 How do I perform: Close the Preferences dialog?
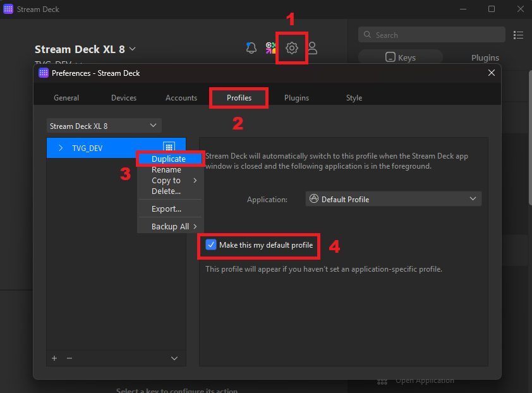tap(492, 73)
